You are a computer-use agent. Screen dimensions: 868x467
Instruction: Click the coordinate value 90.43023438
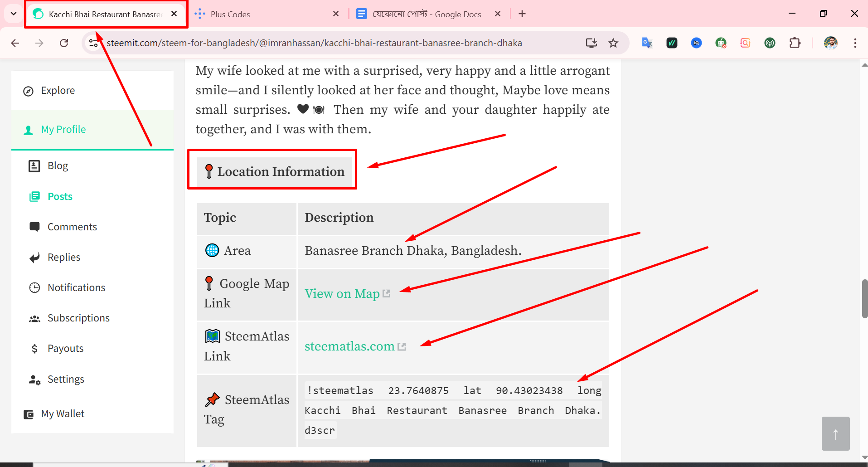(x=529, y=391)
